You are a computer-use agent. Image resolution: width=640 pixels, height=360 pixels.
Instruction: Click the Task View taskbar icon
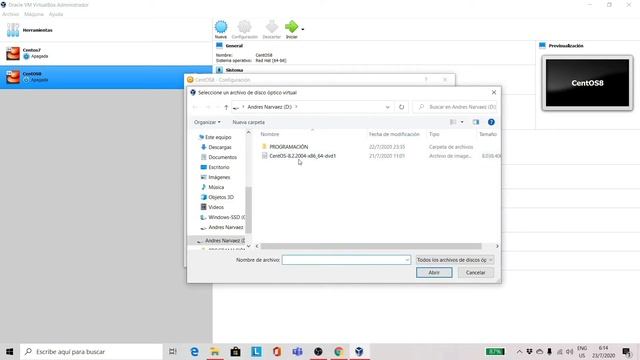(173, 351)
